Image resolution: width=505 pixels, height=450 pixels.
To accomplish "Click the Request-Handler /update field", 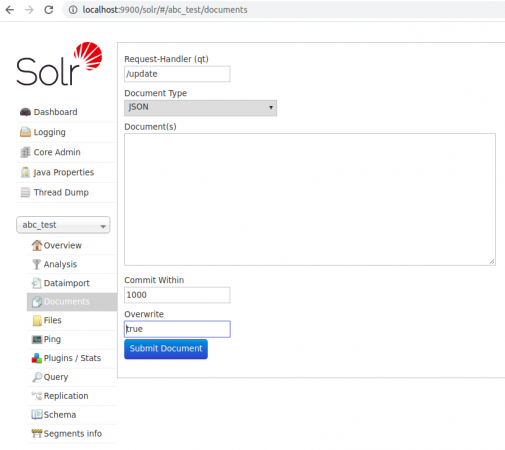I will point(177,74).
